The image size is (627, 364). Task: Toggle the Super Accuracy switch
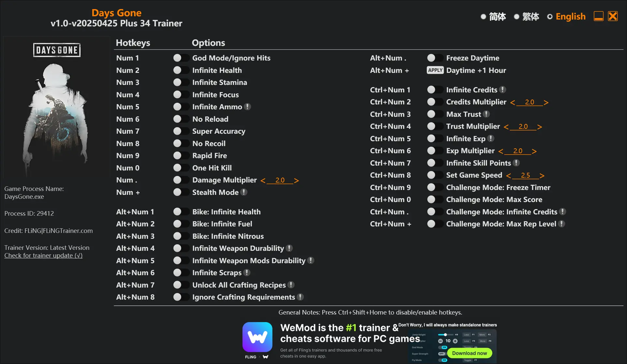[x=181, y=131]
